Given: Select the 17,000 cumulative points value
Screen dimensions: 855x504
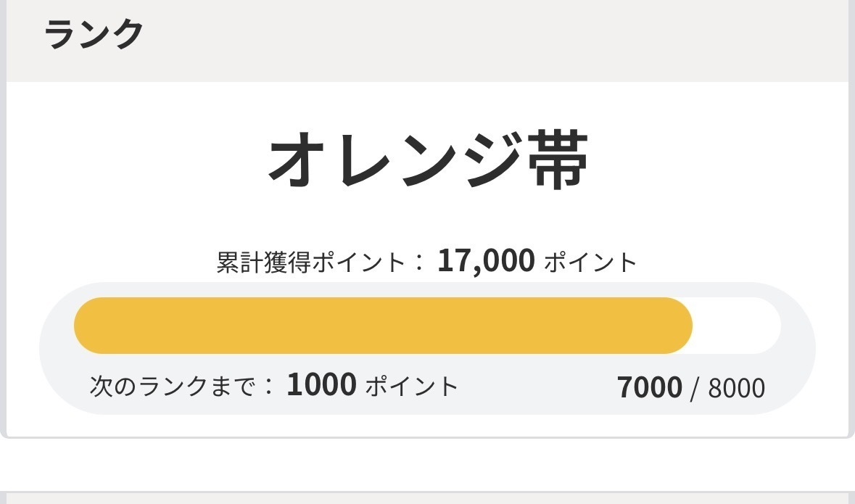Looking at the screenshot, I should pyautogui.click(x=486, y=261).
